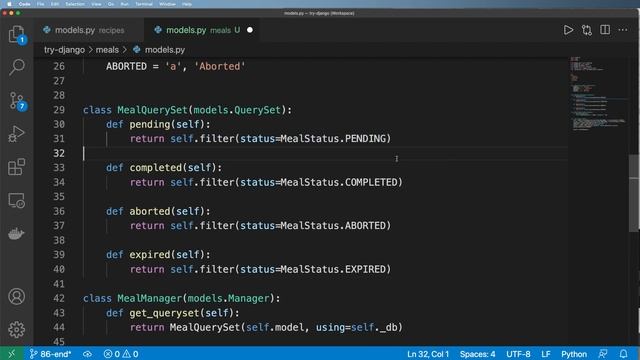This screenshot has width=640, height=360.
Task: Open the editor More Actions ellipsis
Action: [x=623, y=30]
